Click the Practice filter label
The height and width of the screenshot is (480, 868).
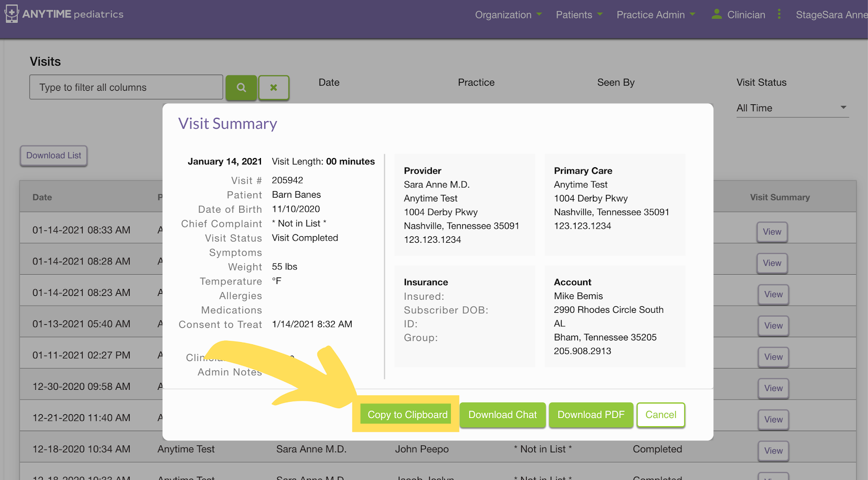[476, 83]
